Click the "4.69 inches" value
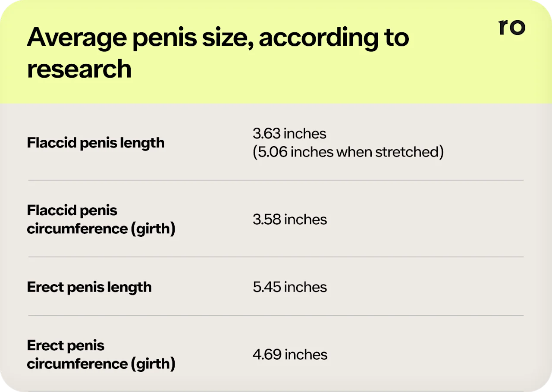Viewport: 552px width, 392px height. (290, 354)
